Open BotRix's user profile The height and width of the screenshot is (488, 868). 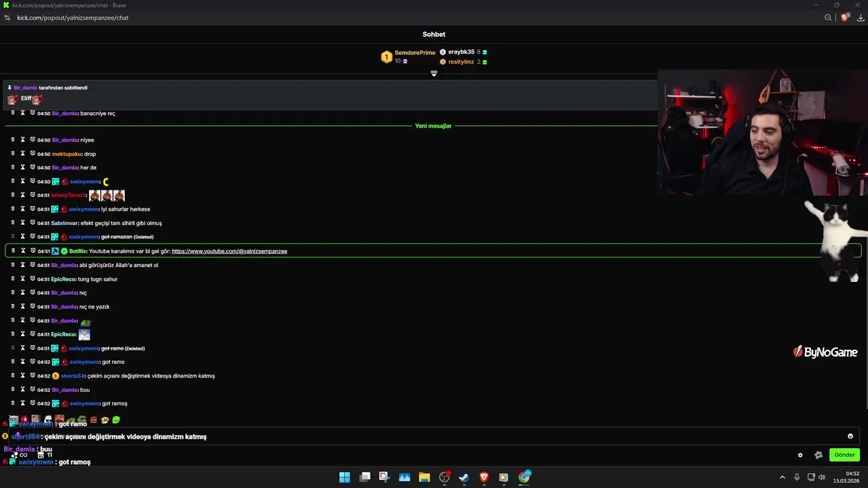coord(77,251)
